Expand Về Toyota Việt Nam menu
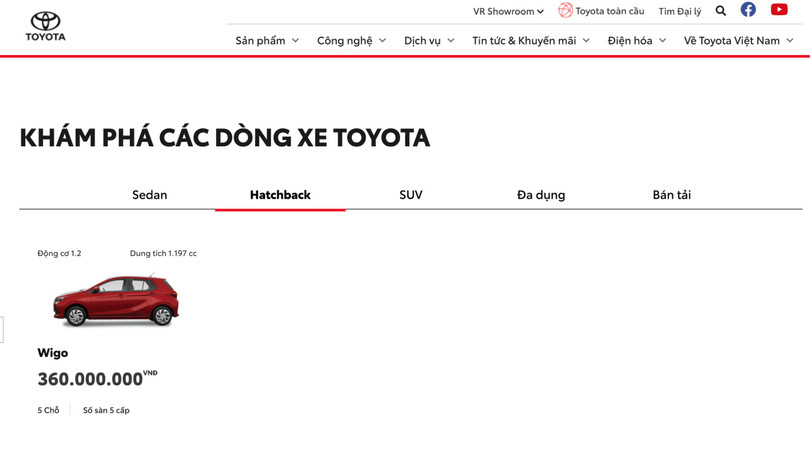This screenshot has width=810, height=456. pos(738,40)
